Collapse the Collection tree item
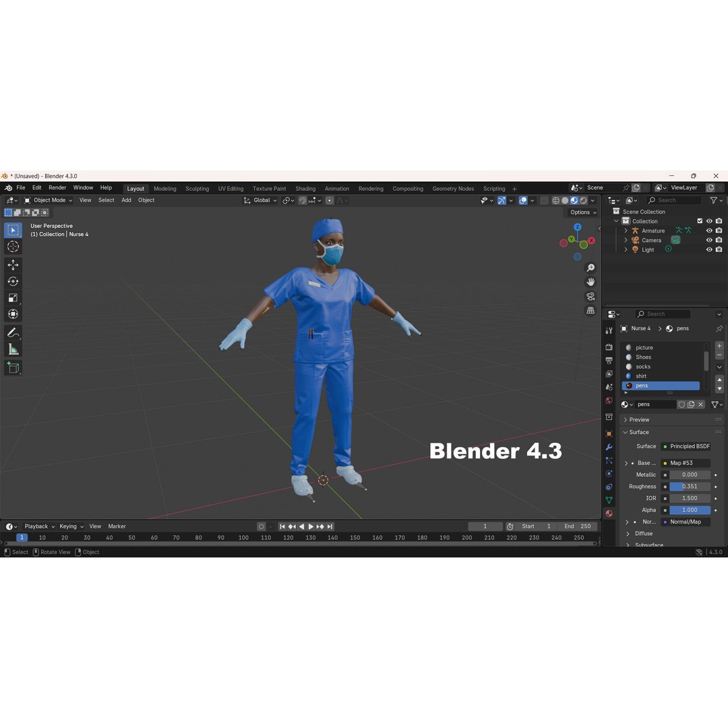The width and height of the screenshot is (728, 728). click(616, 221)
